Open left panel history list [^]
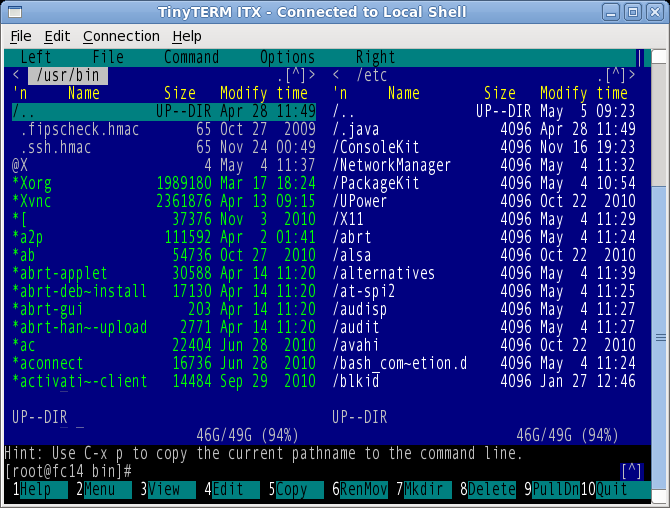 (x=296, y=75)
